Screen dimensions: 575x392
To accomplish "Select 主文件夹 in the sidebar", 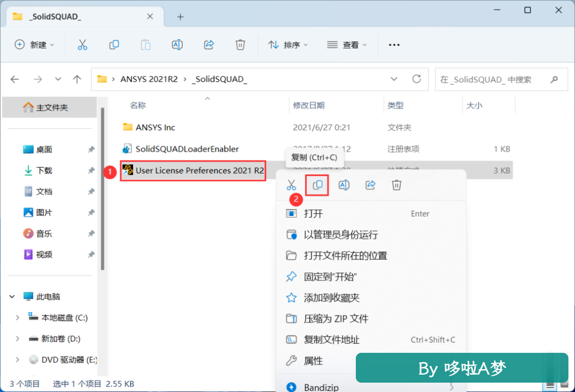I will (x=49, y=107).
